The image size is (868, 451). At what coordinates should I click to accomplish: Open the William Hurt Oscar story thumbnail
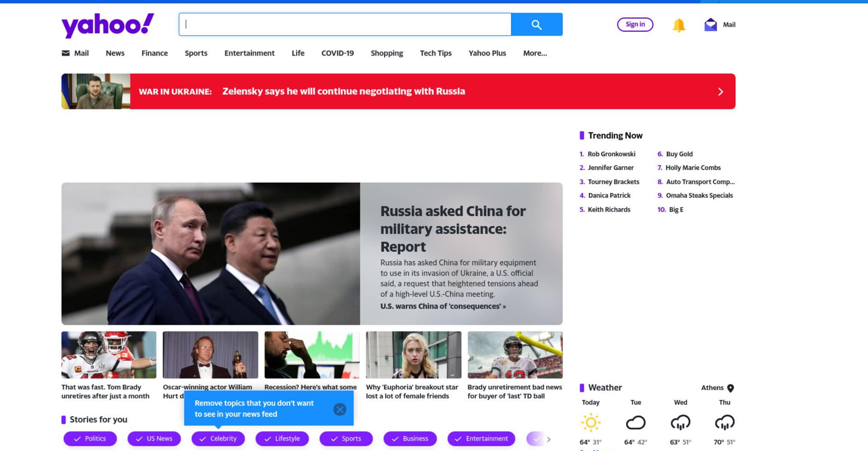click(210, 355)
